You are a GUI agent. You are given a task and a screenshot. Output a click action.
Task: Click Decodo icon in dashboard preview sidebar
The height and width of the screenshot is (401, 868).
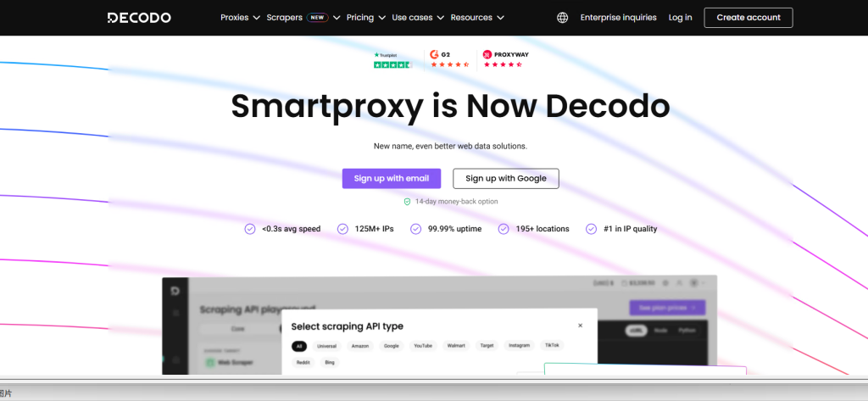click(175, 292)
